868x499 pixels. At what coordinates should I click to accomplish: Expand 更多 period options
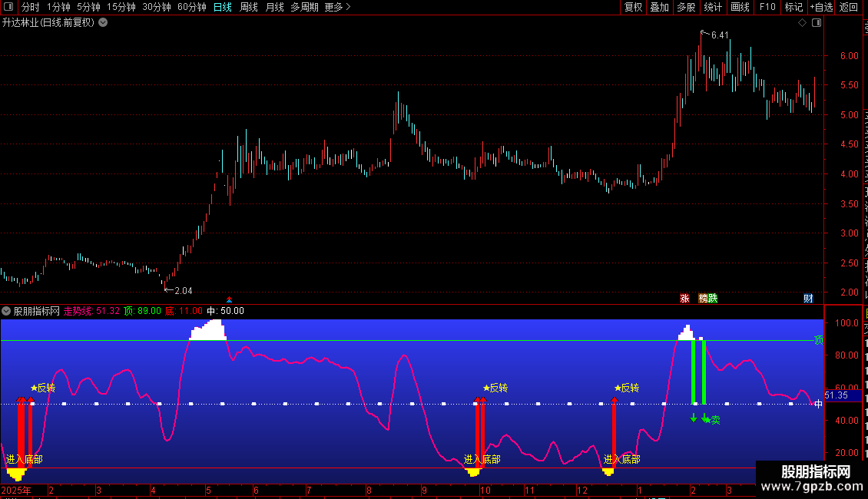pos(338,7)
